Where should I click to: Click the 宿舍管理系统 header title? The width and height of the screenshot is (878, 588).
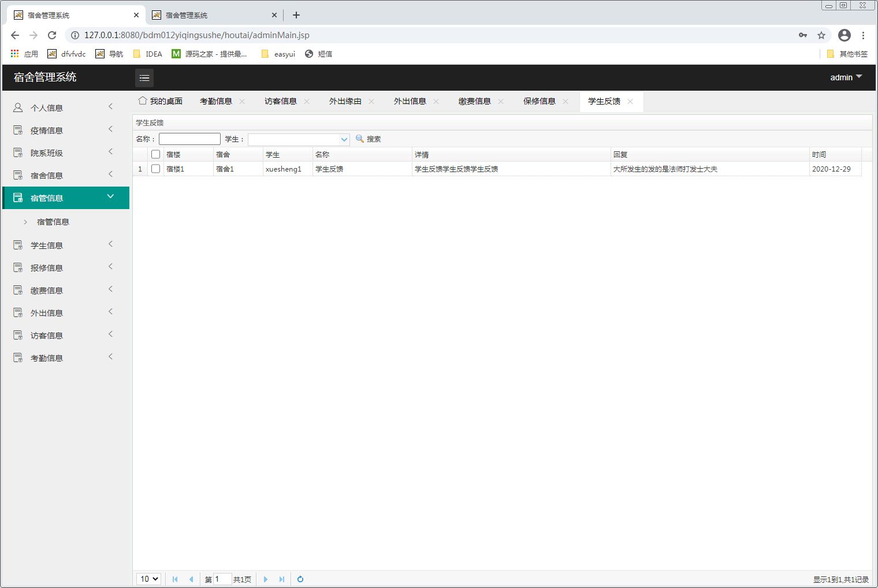[45, 77]
